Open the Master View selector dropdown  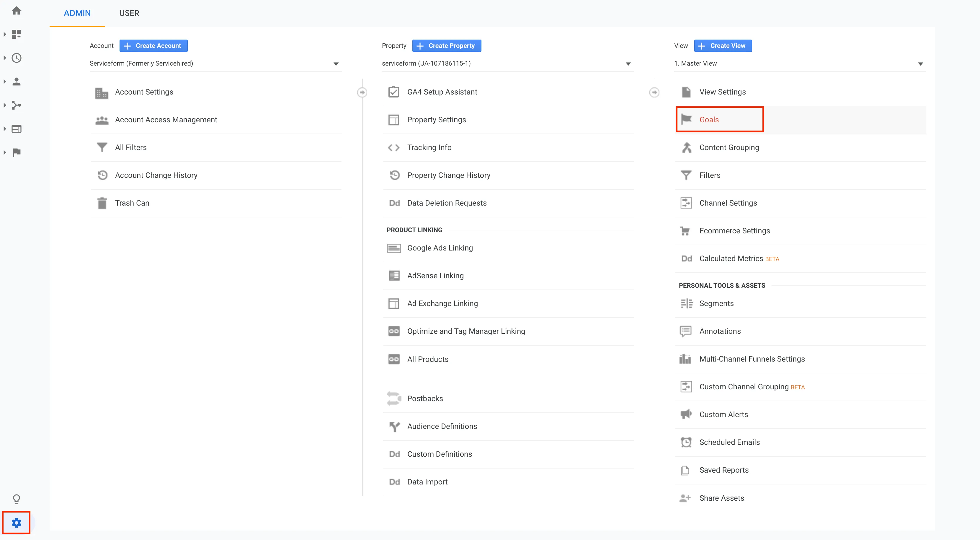pos(800,64)
